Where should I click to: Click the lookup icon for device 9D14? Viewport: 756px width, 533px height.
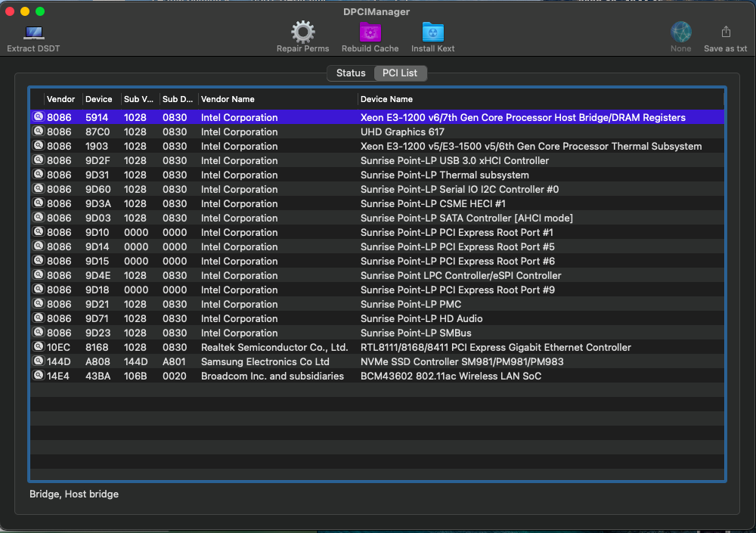tap(38, 246)
